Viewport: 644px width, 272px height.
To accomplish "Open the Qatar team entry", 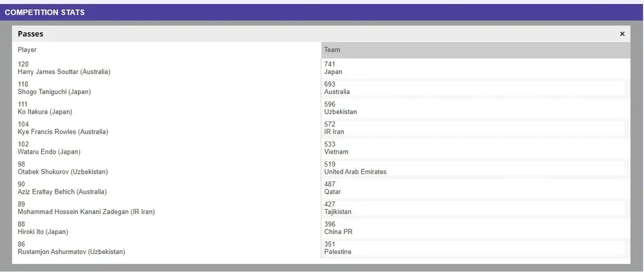I will point(332,192).
